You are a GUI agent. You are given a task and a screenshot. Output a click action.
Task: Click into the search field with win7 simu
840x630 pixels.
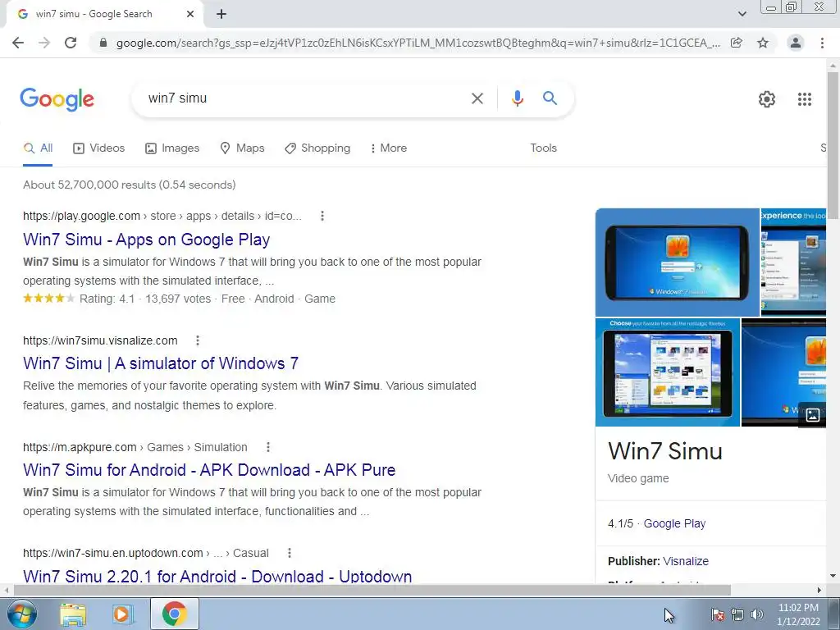[x=305, y=98]
